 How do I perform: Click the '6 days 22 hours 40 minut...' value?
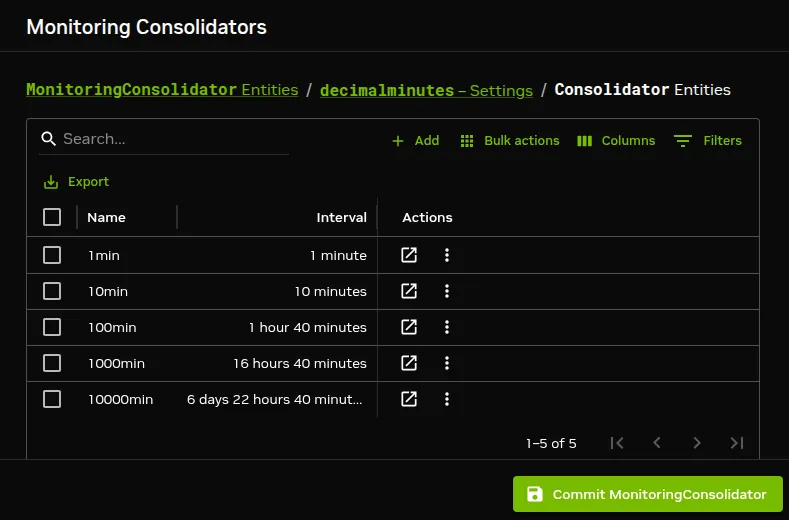point(275,400)
